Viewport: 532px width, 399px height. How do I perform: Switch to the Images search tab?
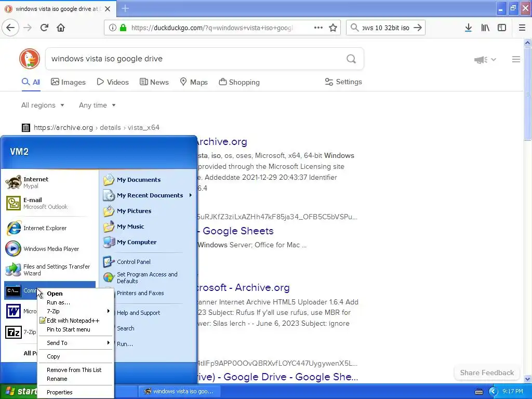pyautogui.click(x=68, y=82)
